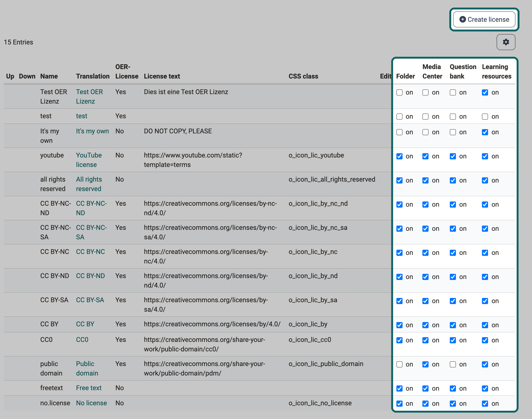This screenshot has height=419, width=532.
Task: Enable Folder for Test OER Lizenz
Action: click(x=399, y=92)
